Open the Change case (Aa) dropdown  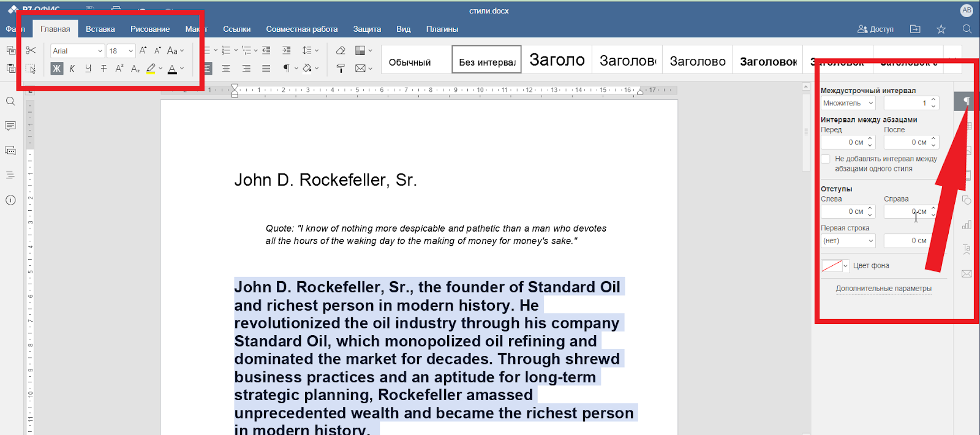coord(175,50)
